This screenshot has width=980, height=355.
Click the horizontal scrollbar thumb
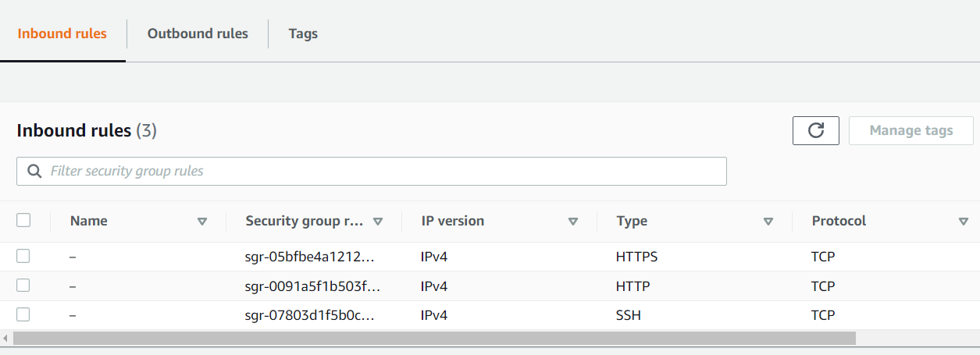point(434,339)
